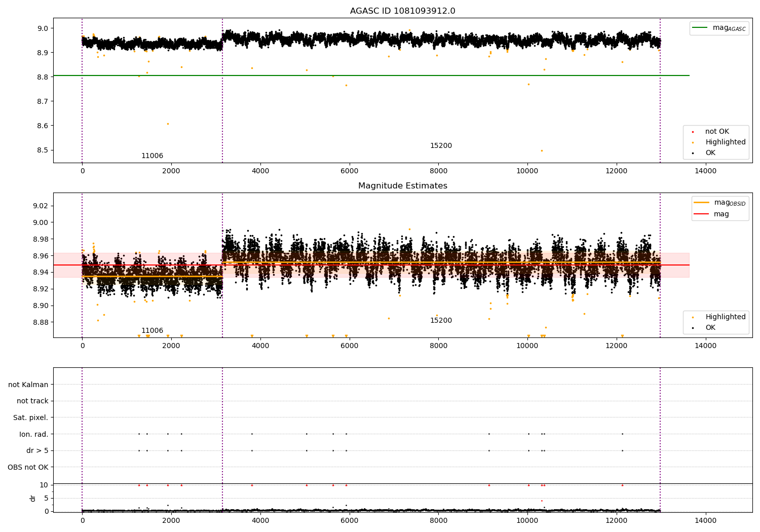This screenshot has height=532, width=760.
Task: Click the 'not Kalman' row label
Action: (28, 385)
